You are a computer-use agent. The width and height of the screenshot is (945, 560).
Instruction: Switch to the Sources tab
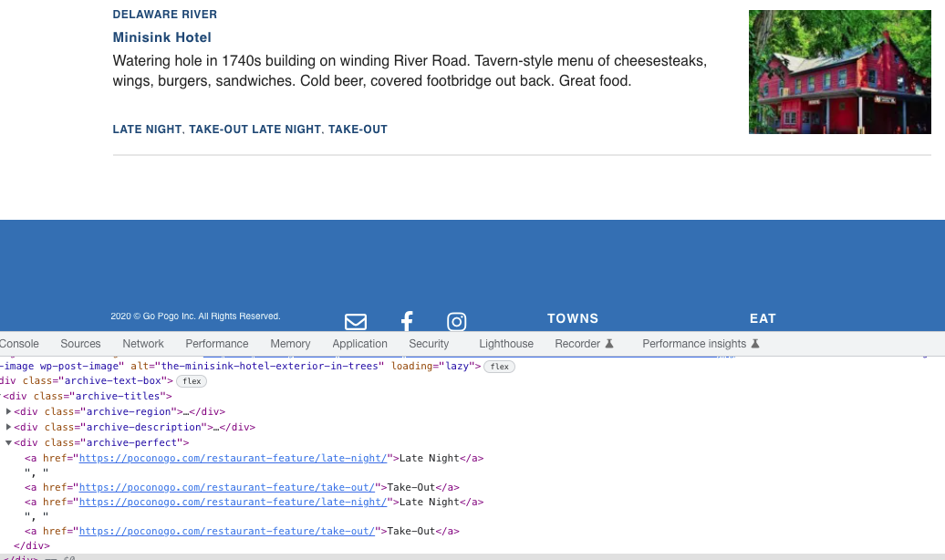[x=80, y=344]
